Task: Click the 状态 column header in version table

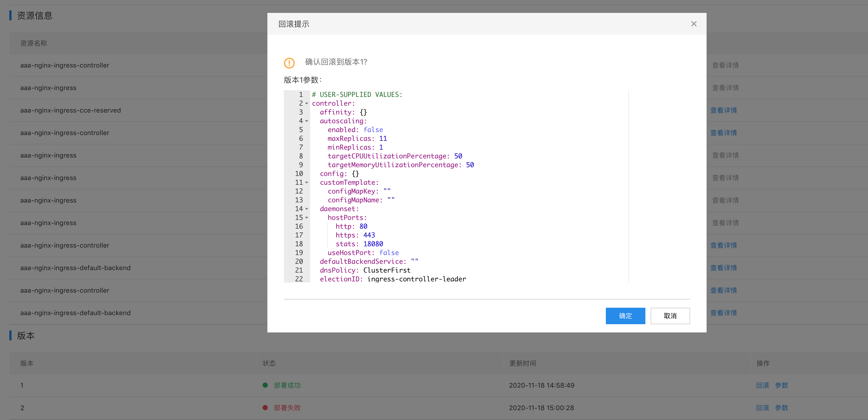Action: [269, 363]
